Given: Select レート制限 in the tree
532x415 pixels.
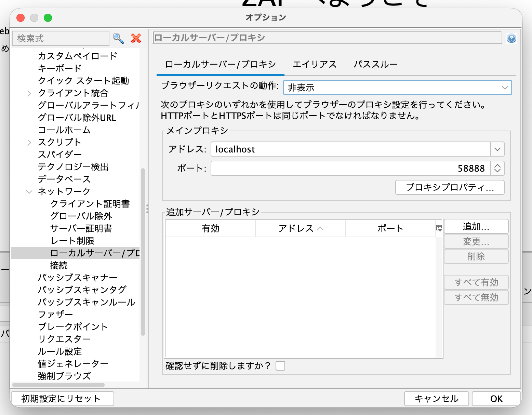Looking at the screenshot, I should click(x=72, y=241).
